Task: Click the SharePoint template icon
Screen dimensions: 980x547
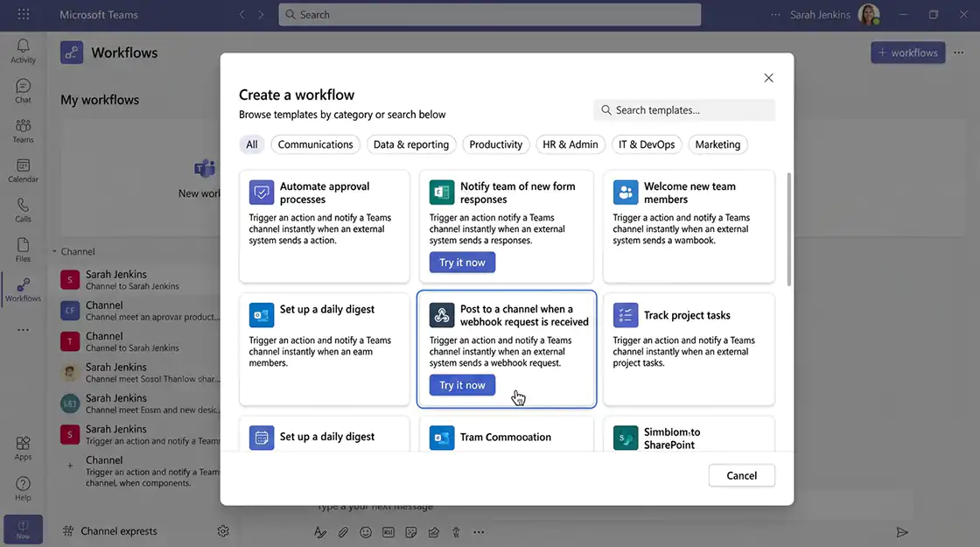Action: [x=626, y=438]
